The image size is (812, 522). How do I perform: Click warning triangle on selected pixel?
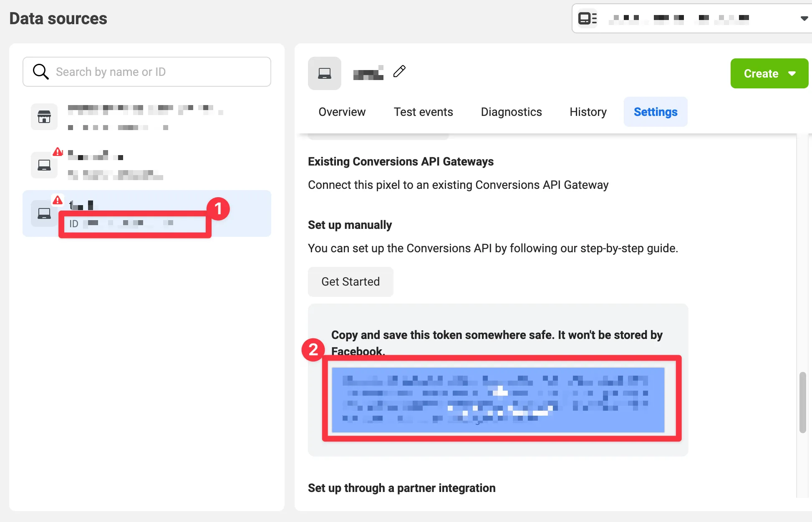pos(58,200)
